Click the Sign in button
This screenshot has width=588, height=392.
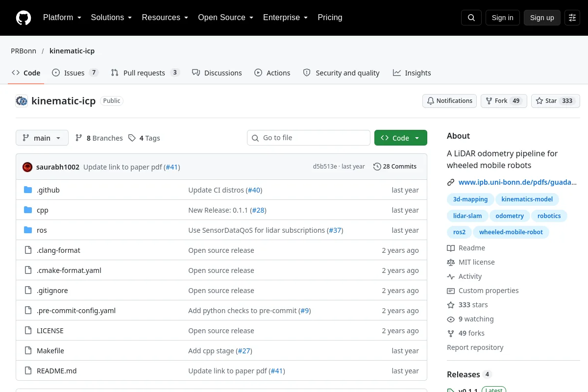click(503, 18)
